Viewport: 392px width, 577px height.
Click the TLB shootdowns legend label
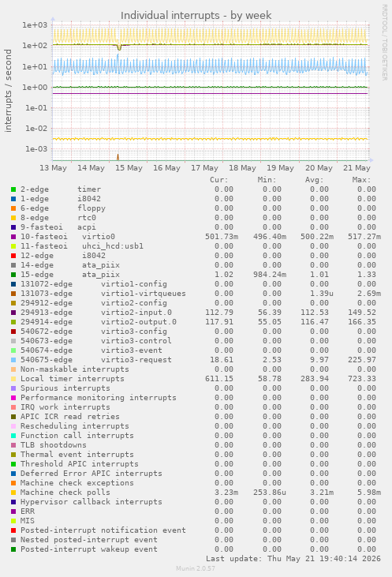(x=54, y=445)
